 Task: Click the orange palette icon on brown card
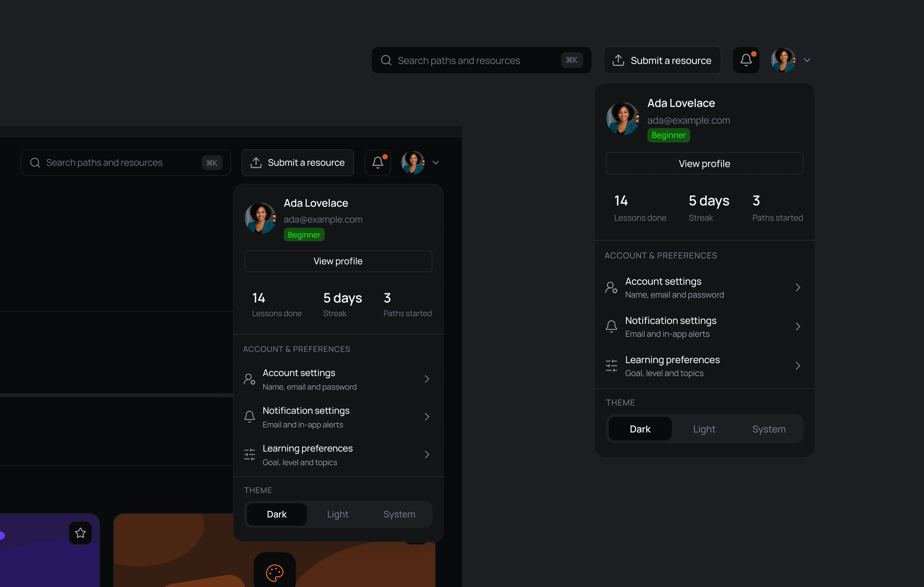pyautogui.click(x=275, y=573)
